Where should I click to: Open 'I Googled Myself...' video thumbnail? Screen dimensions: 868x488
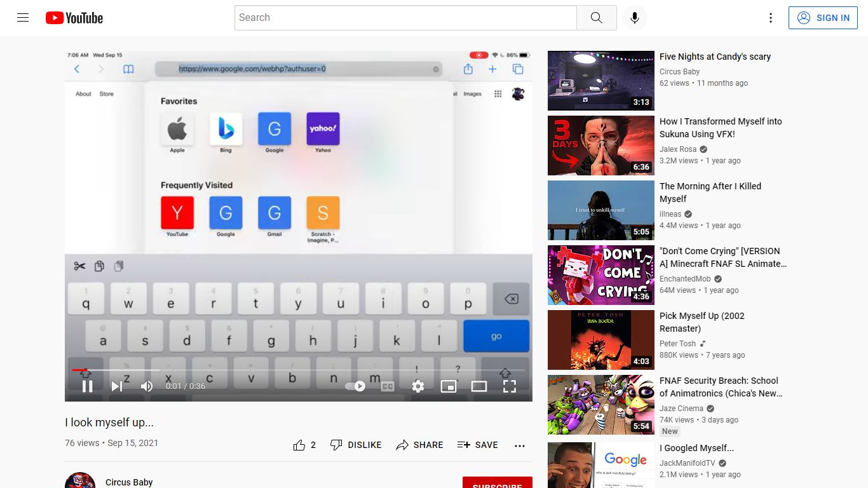601,465
